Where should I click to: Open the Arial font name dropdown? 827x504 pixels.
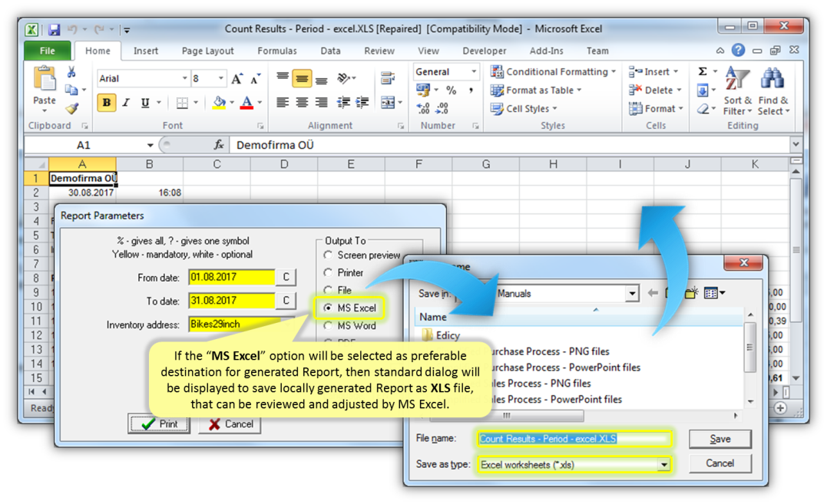184,78
